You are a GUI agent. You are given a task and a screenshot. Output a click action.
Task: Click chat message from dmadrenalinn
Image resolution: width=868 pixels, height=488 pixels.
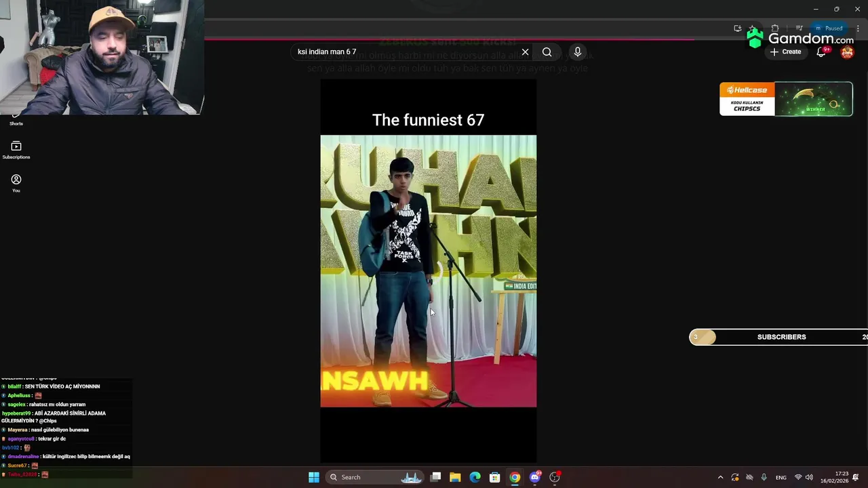pyautogui.click(x=66, y=457)
